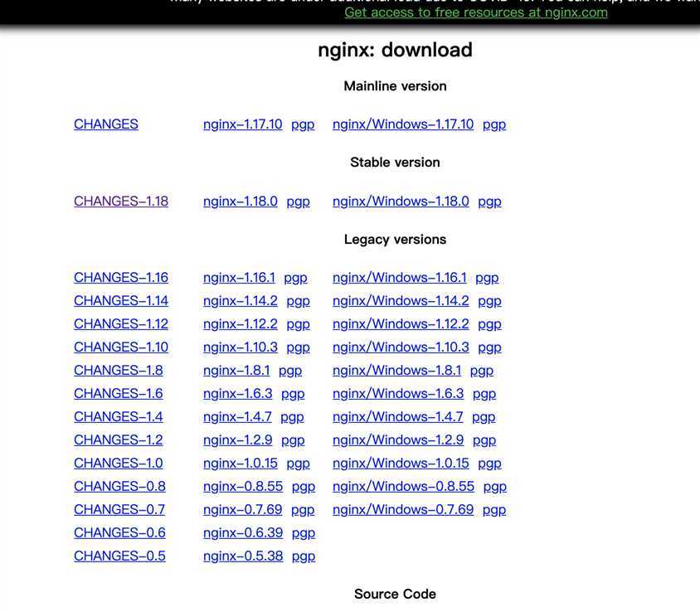Screen dimensions: 700x612
Task: Open the CHANGES-1.18 link
Action: pyautogui.click(x=121, y=202)
